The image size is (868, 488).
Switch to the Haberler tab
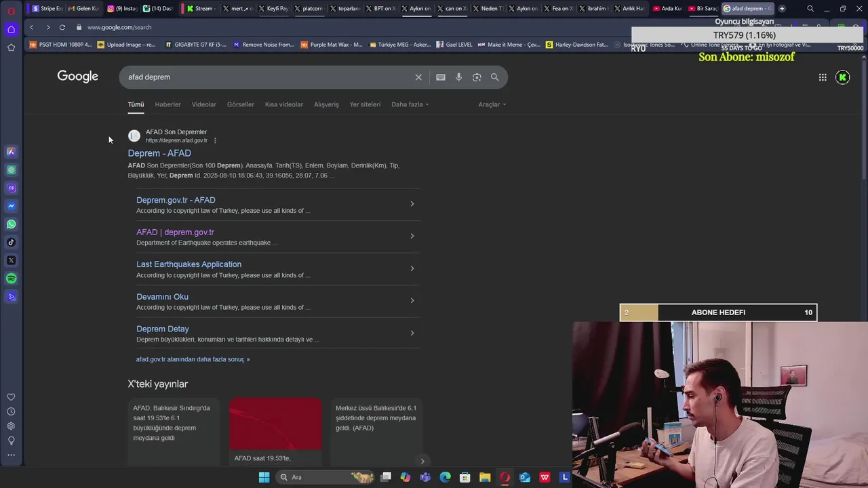click(x=167, y=104)
